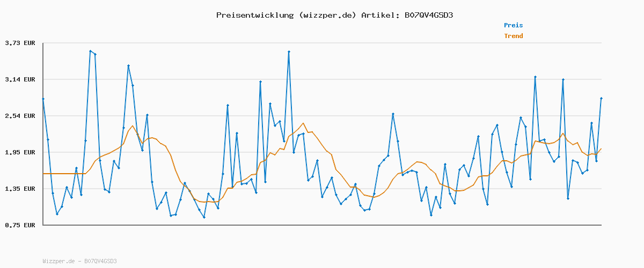Click the blue price peak below the Preis legend

click(x=535, y=77)
